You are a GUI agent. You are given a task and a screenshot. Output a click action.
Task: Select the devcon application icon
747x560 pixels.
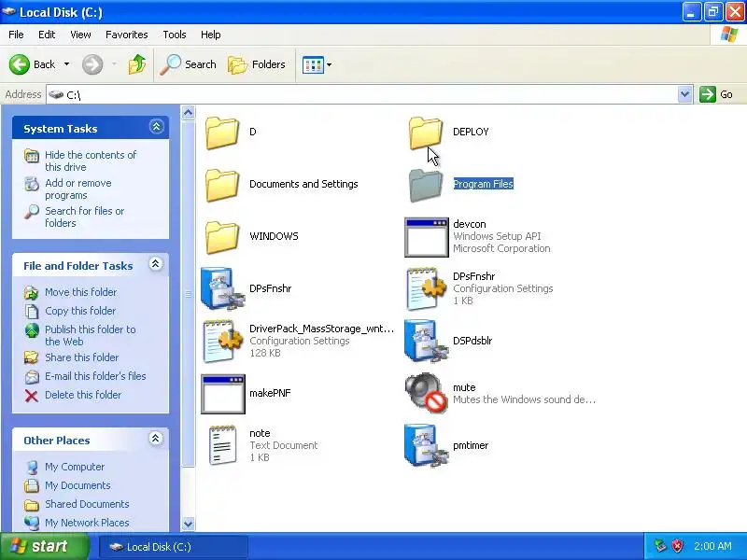[x=427, y=237]
